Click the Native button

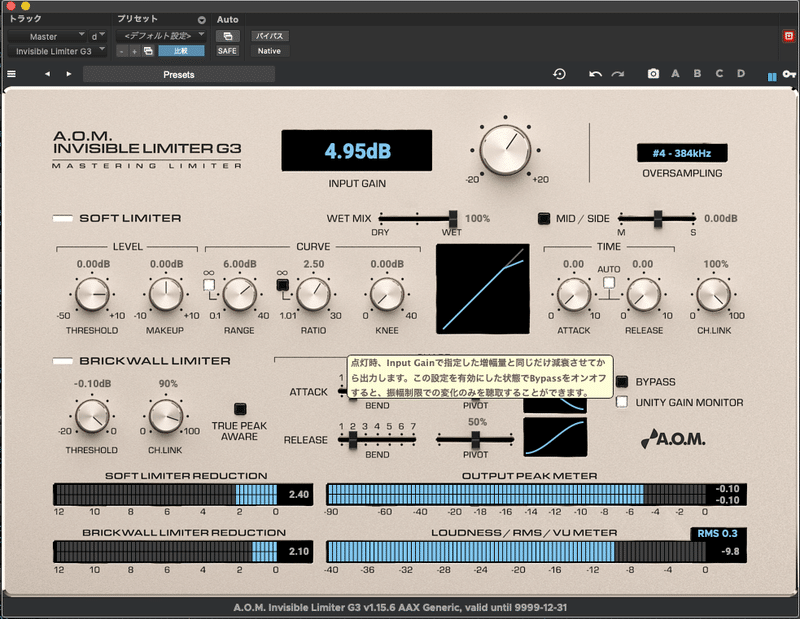[x=269, y=51]
